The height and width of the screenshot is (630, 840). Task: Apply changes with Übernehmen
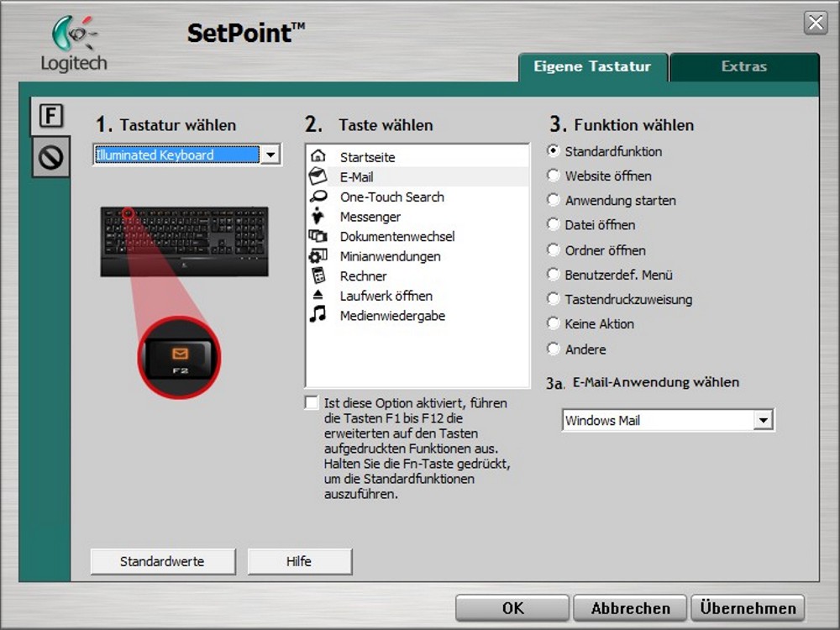pos(748,608)
